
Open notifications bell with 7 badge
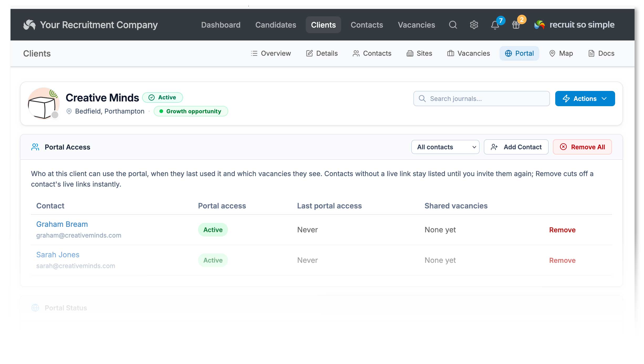click(495, 25)
